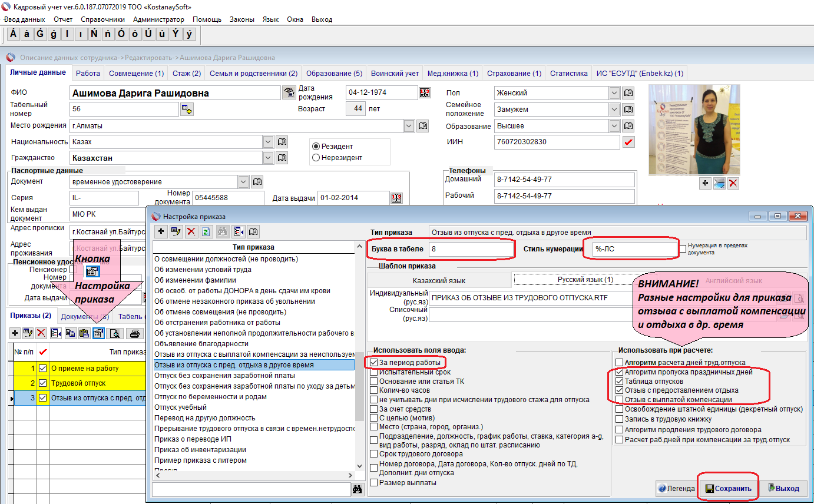The height and width of the screenshot is (504, 814).
Task: Add new order in Приказы toolbar
Action: pos(15,333)
